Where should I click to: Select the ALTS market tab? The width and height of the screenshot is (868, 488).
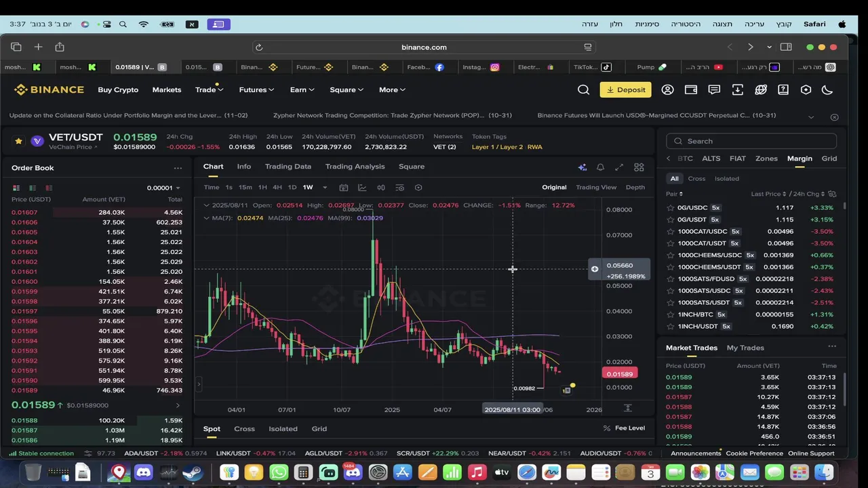click(711, 159)
